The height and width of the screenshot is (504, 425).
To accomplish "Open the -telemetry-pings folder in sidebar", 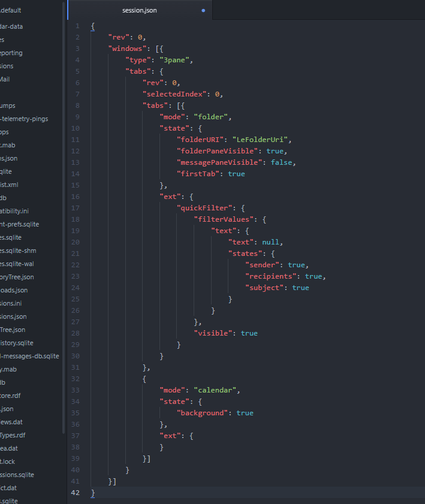I will (24, 119).
